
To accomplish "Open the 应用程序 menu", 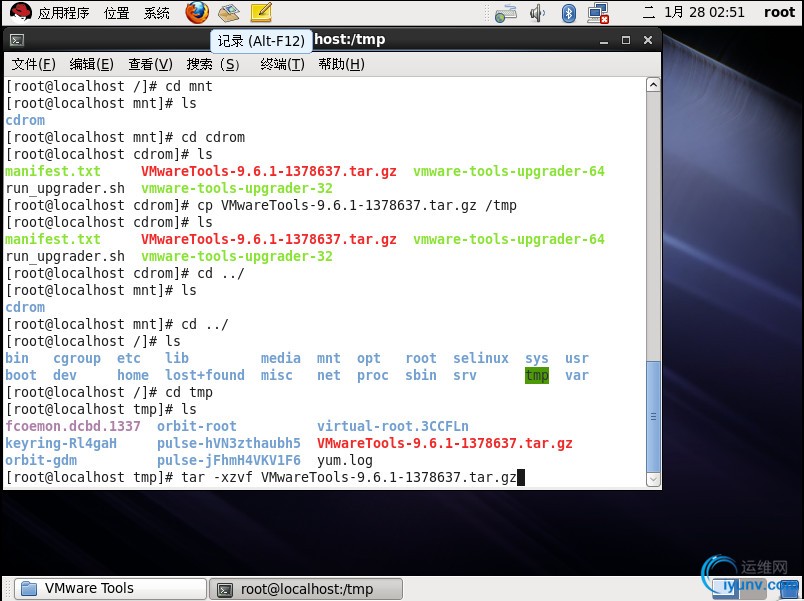I will click(64, 12).
